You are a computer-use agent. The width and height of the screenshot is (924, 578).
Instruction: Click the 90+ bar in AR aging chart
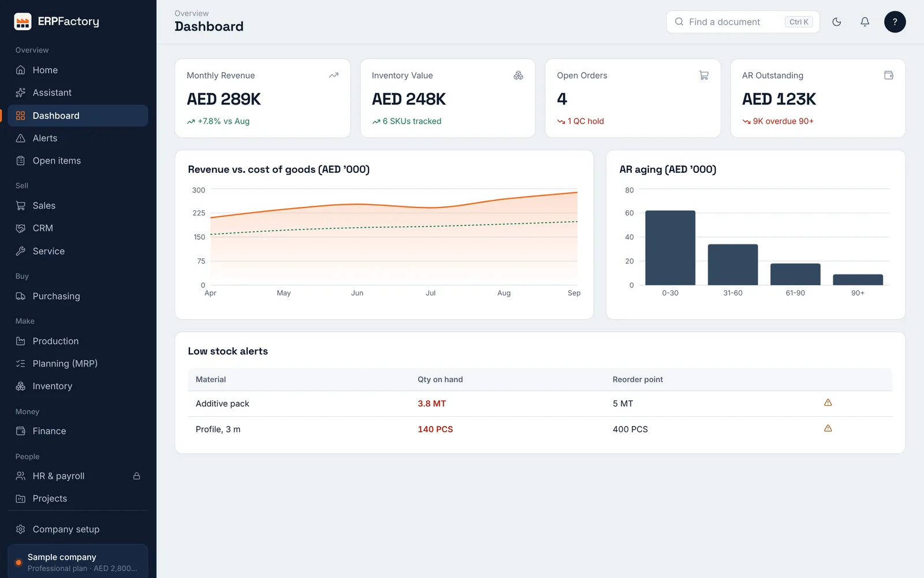(858, 280)
